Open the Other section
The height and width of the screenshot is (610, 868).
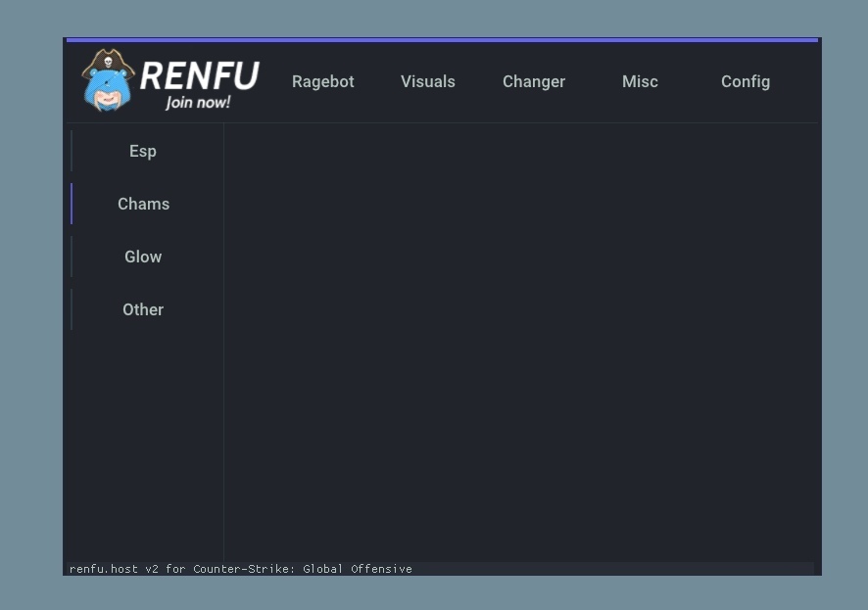143,309
